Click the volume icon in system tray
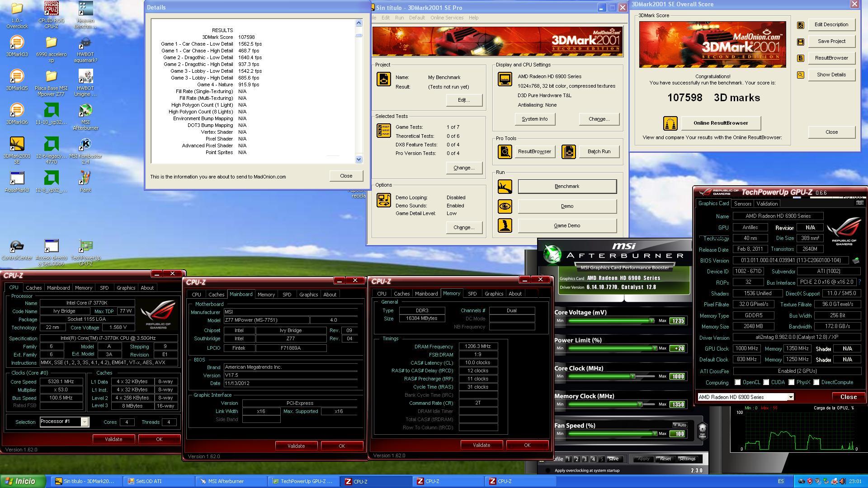868x488 pixels. coord(842,481)
